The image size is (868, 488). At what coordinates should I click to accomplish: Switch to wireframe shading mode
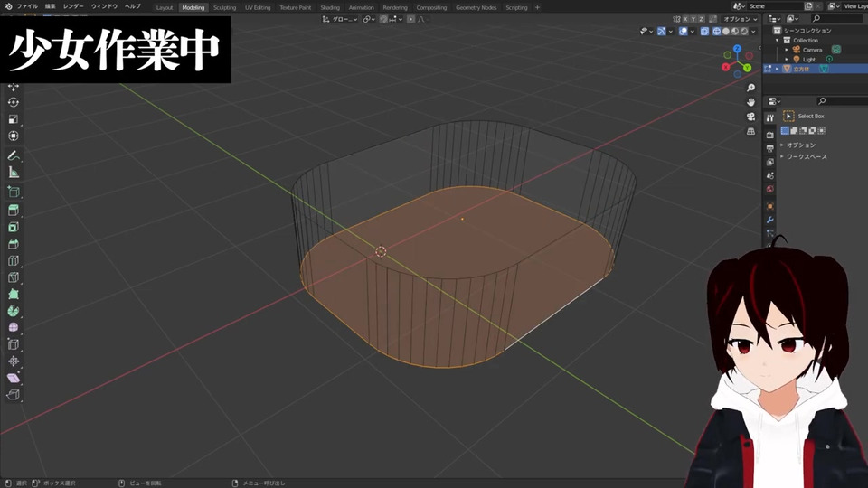(x=717, y=32)
